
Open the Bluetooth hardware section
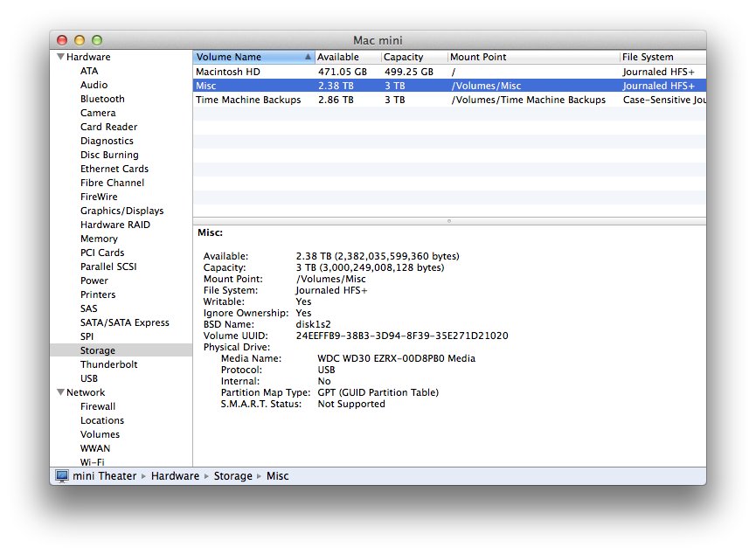point(102,99)
